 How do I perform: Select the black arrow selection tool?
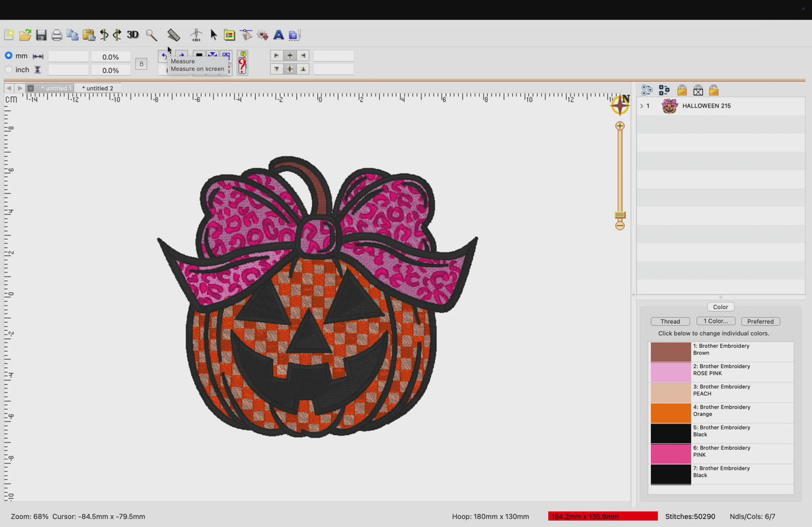[214, 35]
